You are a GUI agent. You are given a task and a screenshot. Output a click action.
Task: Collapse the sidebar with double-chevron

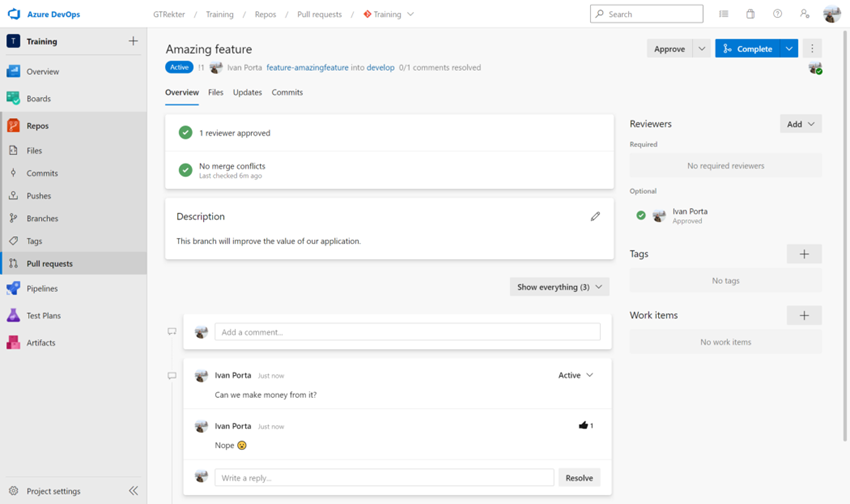pos(133,491)
